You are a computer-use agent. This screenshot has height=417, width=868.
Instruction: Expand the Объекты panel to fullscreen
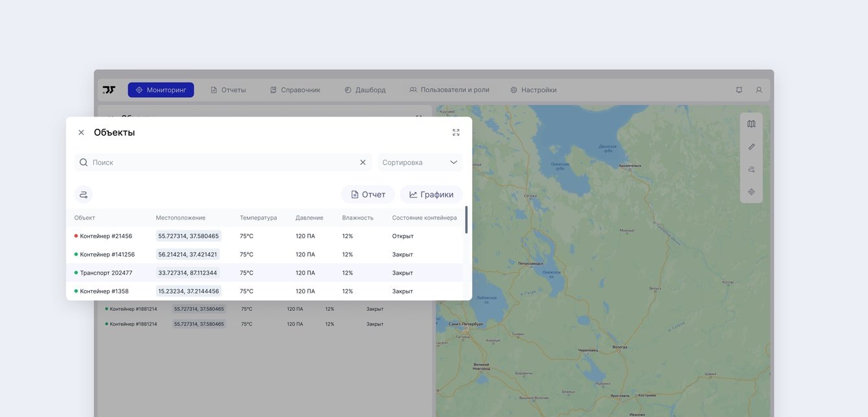click(x=456, y=132)
